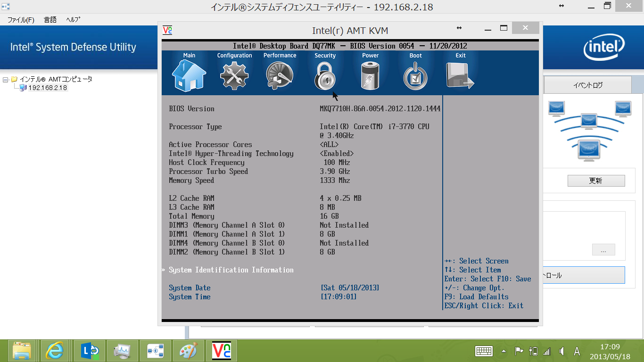Click the speaker volume tray icon
The image size is (644, 362).
(561, 351)
